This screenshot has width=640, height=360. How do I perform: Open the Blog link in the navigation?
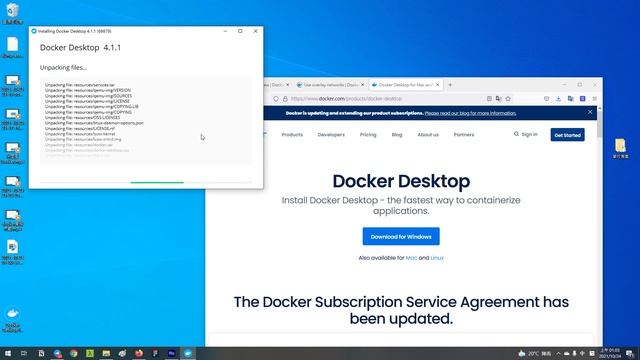(397, 135)
